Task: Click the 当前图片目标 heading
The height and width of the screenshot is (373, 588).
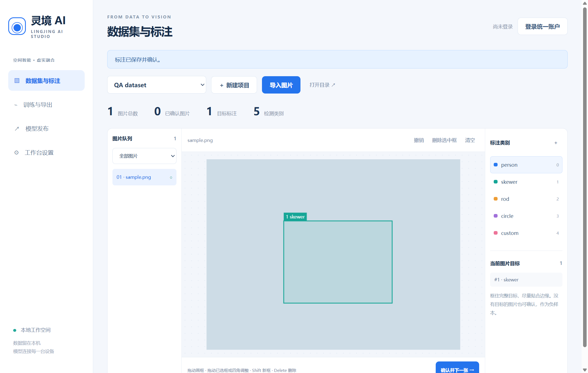Action: (505, 264)
